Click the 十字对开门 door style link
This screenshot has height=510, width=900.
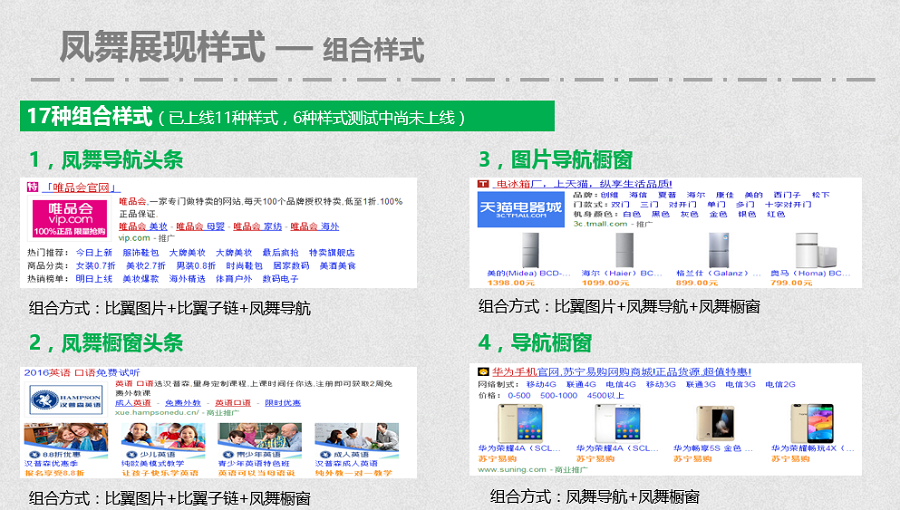pos(814,203)
